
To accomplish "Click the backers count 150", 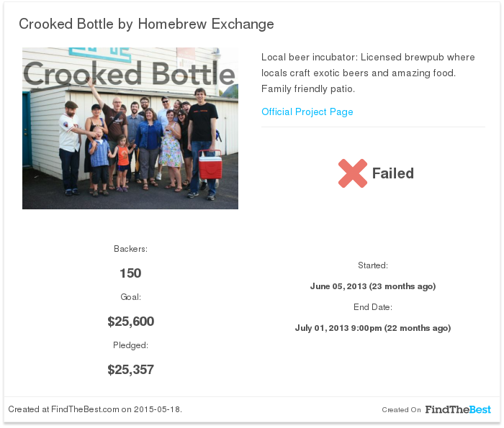I will pyautogui.click(x=130, y=273).
